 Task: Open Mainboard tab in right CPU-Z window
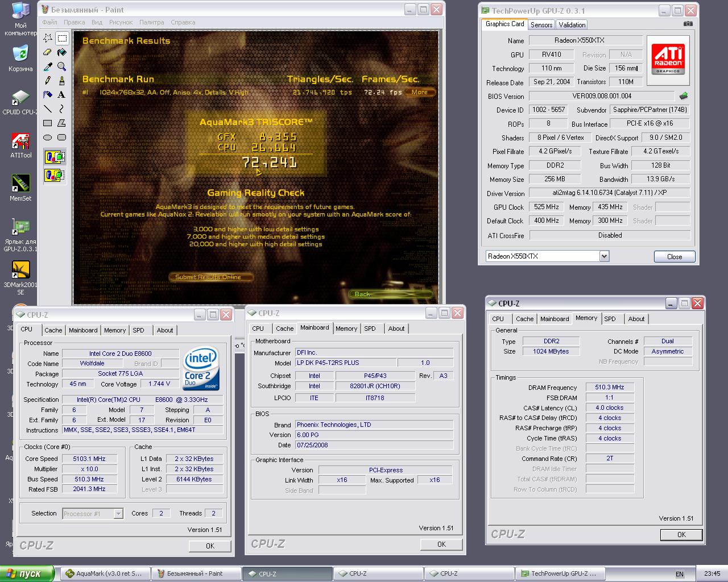tap(555, 319)
